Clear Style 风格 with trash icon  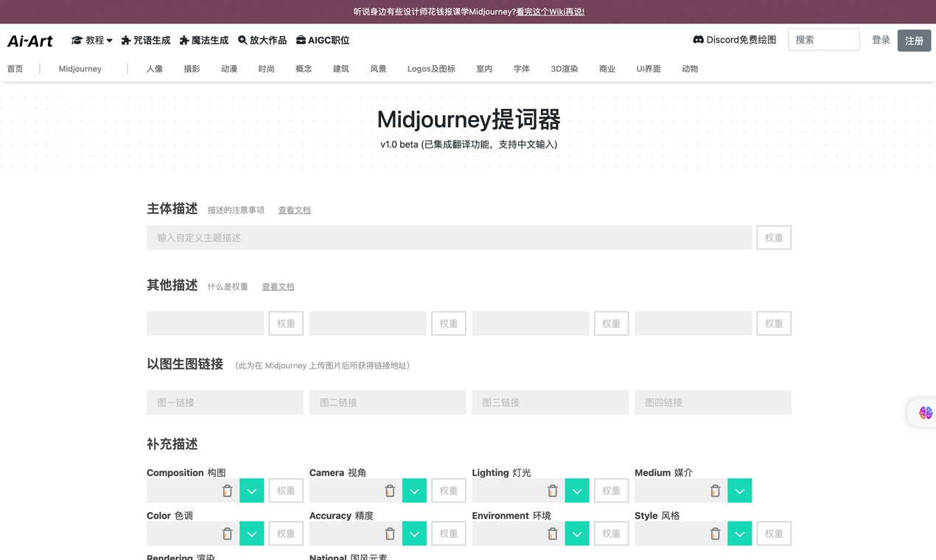point(715,533)
